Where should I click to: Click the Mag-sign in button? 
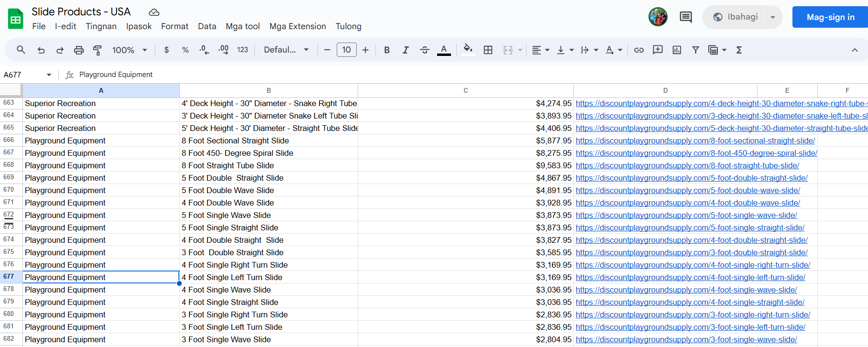pos(830,17)
